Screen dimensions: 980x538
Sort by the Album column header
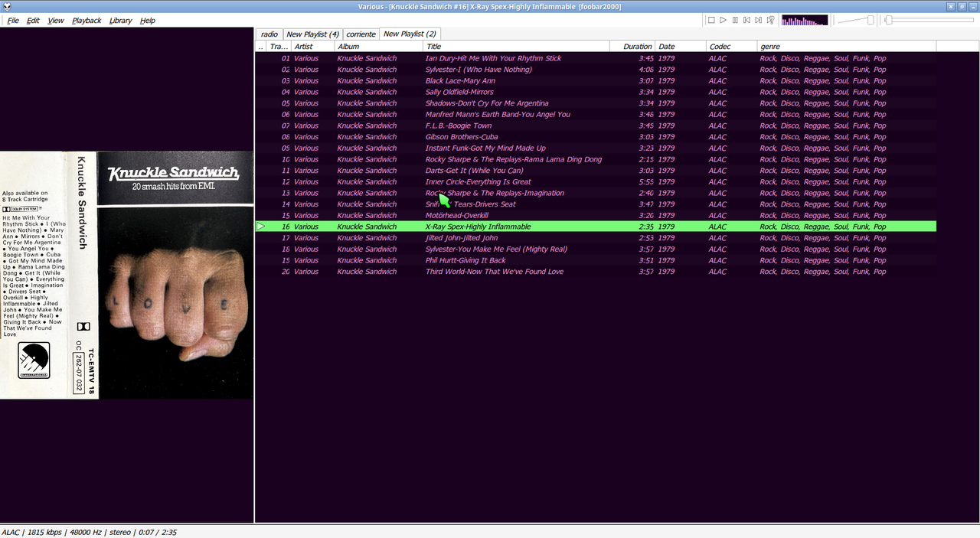point(378,47)
